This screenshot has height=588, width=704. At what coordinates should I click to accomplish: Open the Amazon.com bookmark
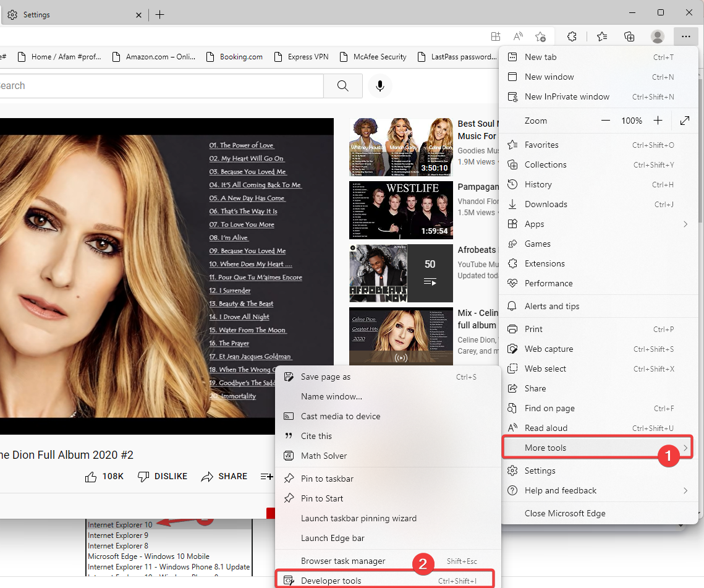153,57
